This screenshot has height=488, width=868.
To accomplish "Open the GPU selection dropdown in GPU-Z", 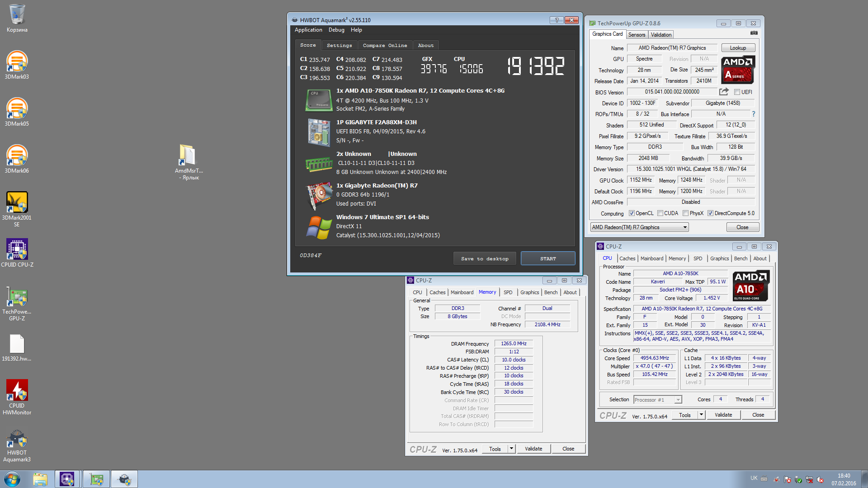I will [639, 227].
